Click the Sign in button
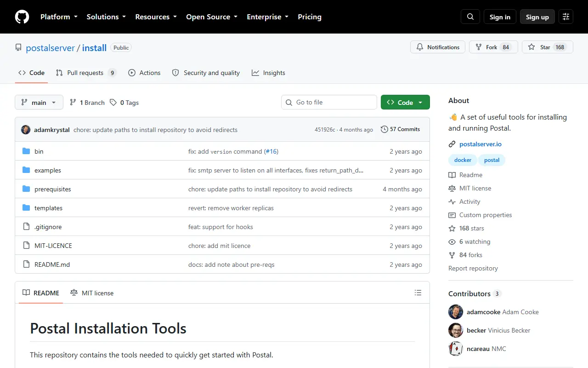The width and height of the screenshot is (588, 368). coord(500,17)
